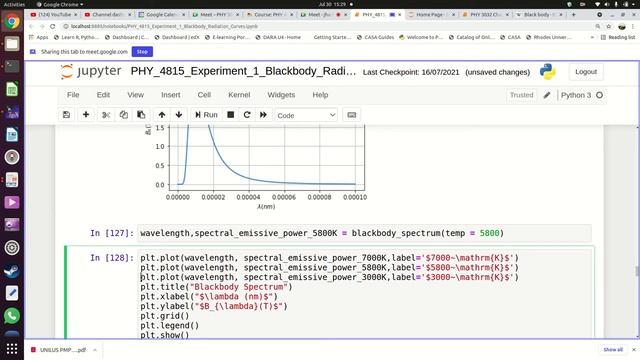
Task: Click plt.title line in cell 128
Action: click(x=216, y=287)
